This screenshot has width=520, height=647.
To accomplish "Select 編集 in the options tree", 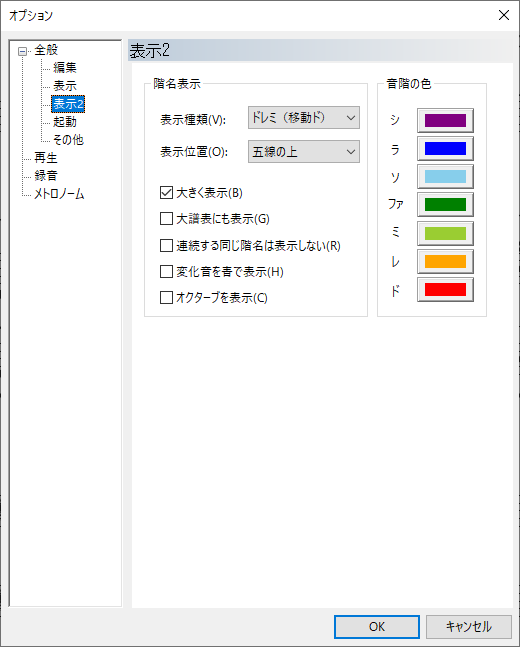I will click(x=65, y=68).
